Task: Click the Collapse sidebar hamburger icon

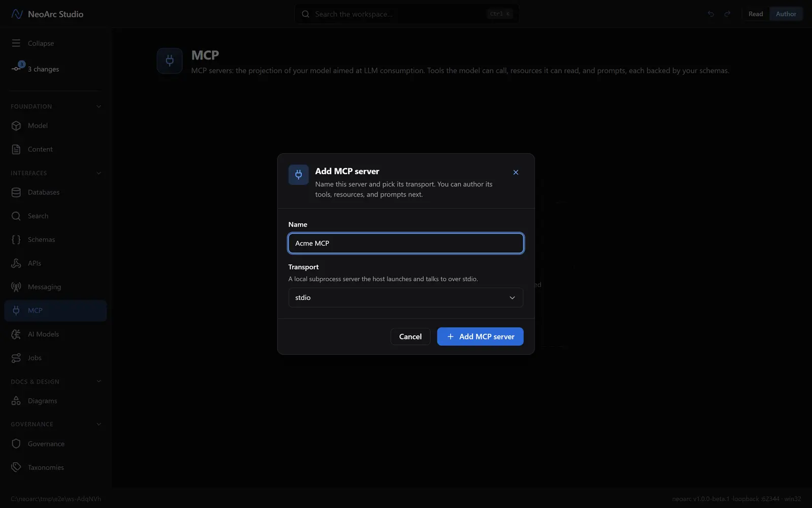Action: click(x=16, y=43)
